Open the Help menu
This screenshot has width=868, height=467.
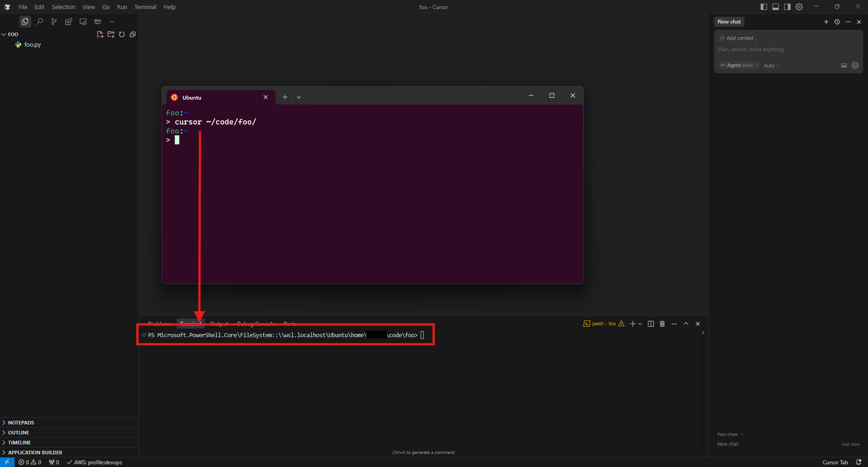click(x=169, y=7)
